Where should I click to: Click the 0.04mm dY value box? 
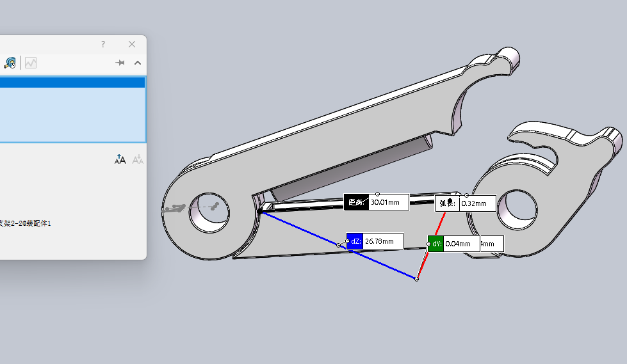coord(462,244)
